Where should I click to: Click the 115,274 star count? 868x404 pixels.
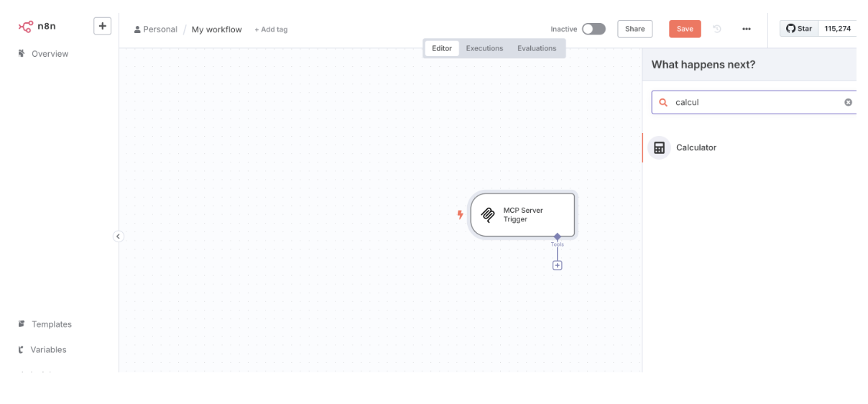[837, 29]
